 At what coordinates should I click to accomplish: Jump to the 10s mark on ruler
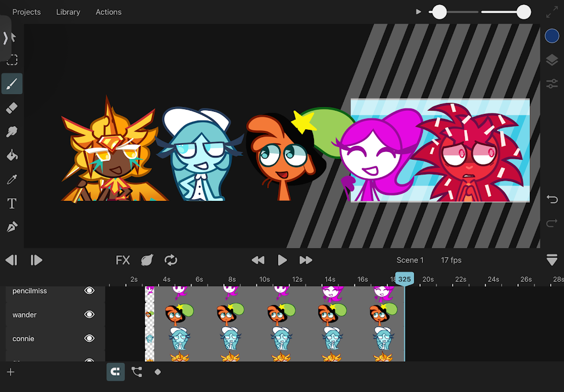[x=264, y=280]
